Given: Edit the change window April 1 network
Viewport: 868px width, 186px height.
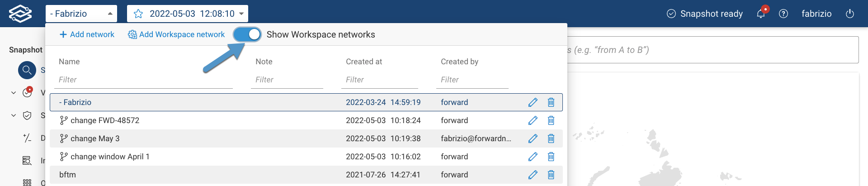Looking at the screenshot, I should [533, 157].
